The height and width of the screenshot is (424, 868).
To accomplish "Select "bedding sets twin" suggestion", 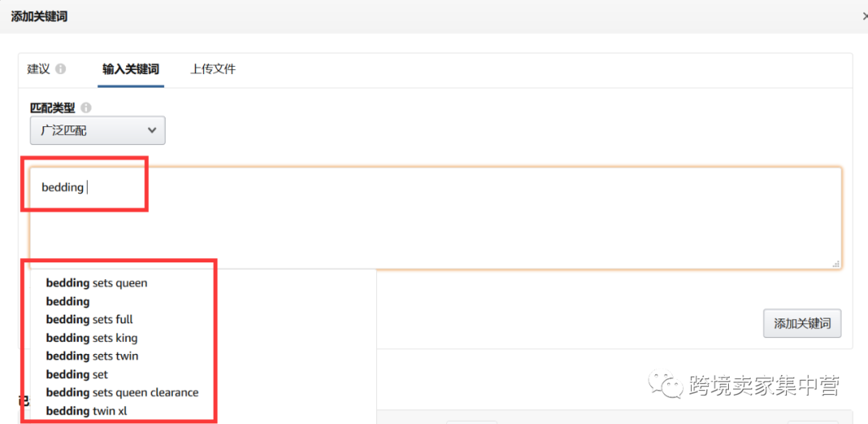I will pos(92,356).
